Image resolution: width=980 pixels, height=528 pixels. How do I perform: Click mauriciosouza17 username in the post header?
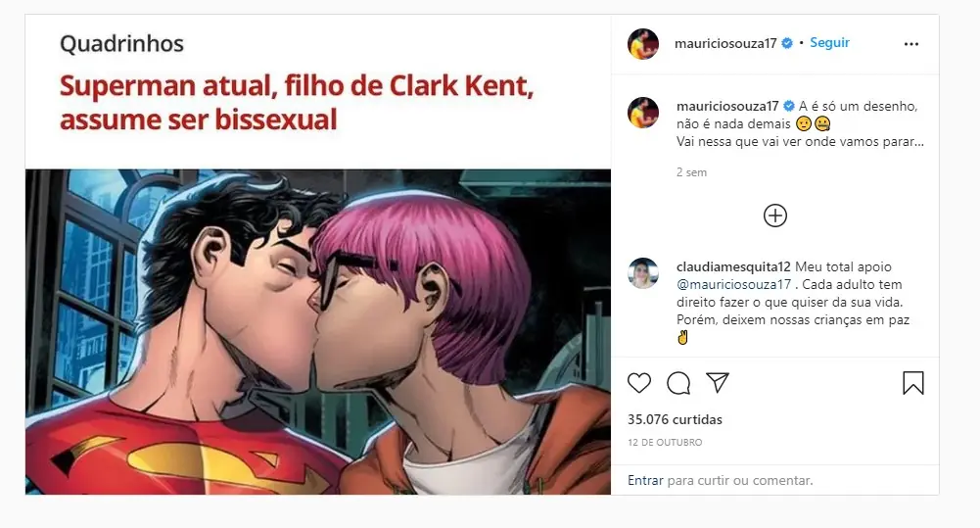725,44
